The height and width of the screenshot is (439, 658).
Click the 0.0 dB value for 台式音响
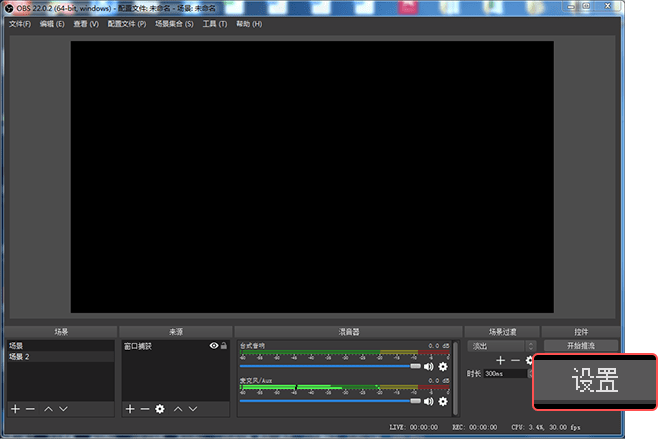(439, 346)
